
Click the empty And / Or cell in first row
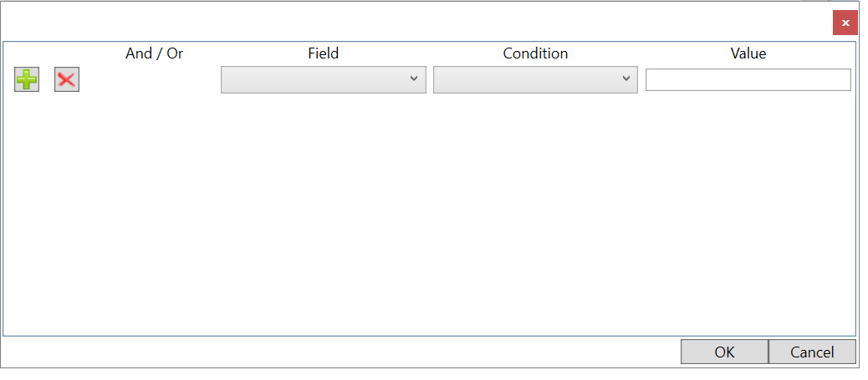150,79
